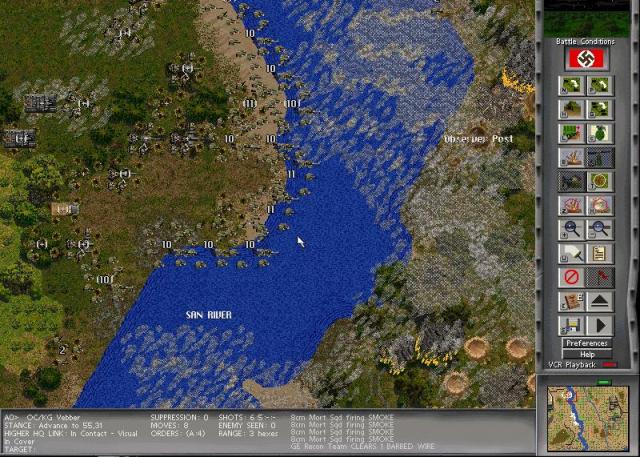Click the red cancel circle icon

tap(573, 277)
